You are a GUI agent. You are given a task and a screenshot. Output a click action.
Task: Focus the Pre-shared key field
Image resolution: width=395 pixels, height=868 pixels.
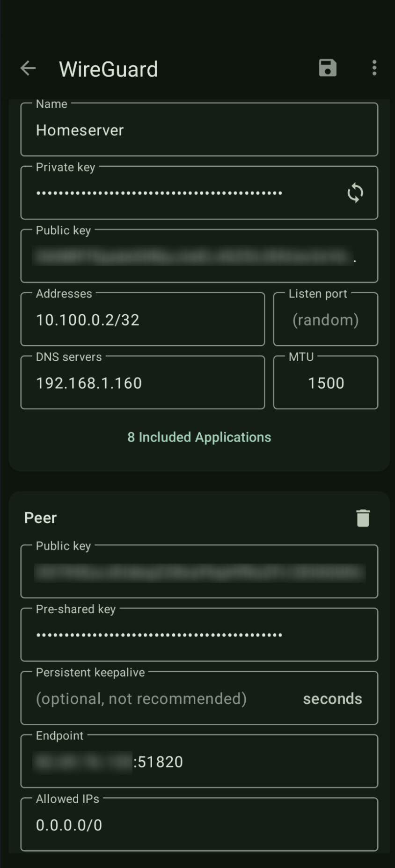click(199, 635)
